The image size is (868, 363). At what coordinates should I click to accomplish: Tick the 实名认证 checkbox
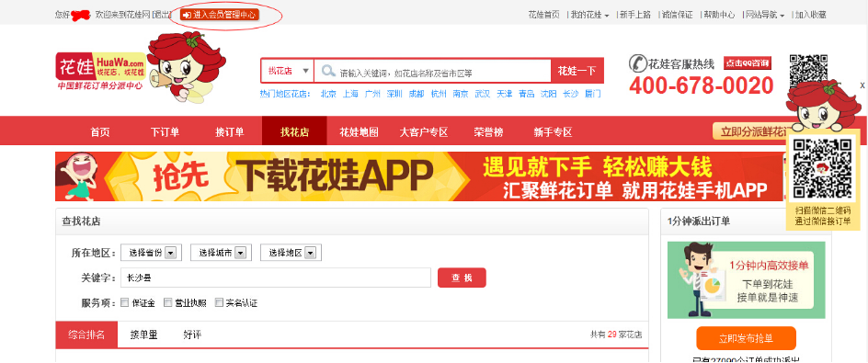(x=219, y=302)
